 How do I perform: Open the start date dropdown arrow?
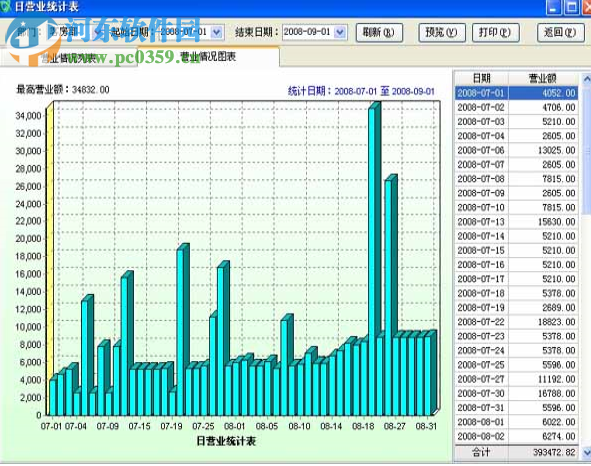(x=217, y=32)
